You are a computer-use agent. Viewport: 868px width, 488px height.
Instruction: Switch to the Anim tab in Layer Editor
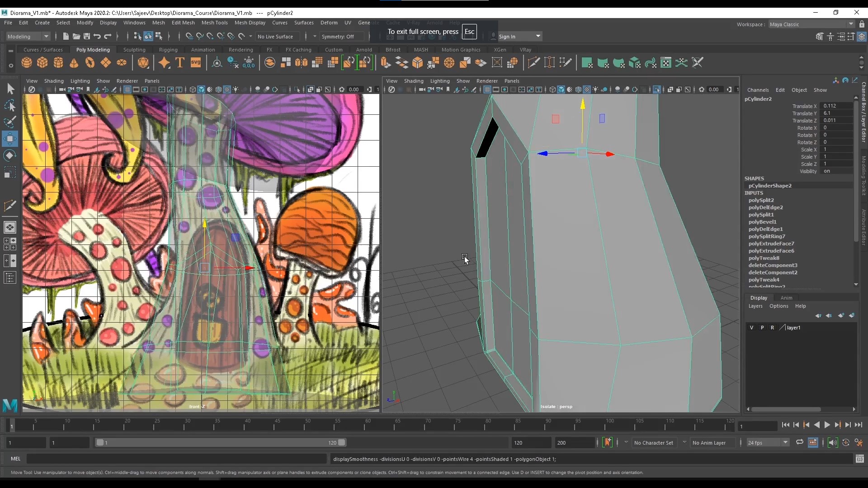(x=787, y=298)
